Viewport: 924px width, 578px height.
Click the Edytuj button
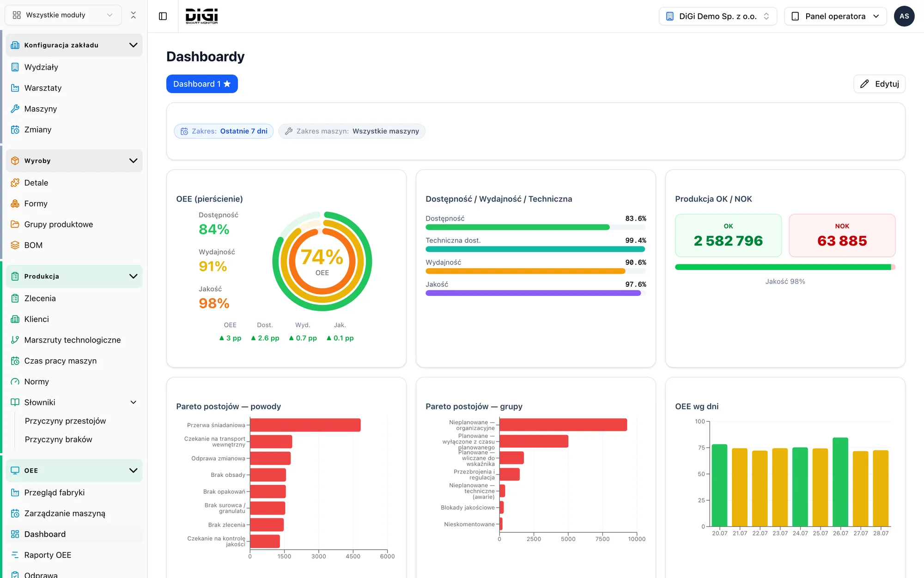click(879, 84)
